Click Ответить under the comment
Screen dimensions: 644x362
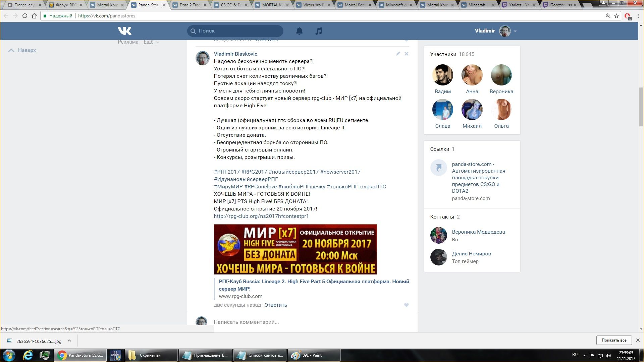(x=275, y=305)
